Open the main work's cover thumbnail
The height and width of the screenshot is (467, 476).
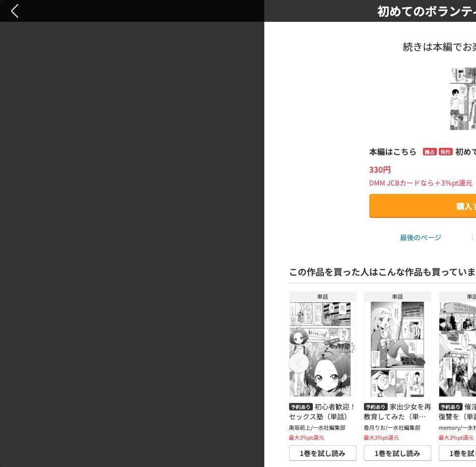click(463, 99)
